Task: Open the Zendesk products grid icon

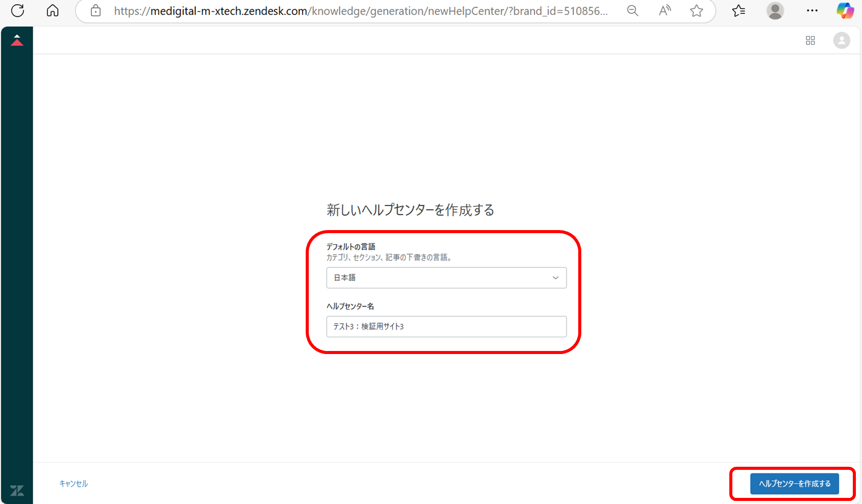Action: (810, 40)
